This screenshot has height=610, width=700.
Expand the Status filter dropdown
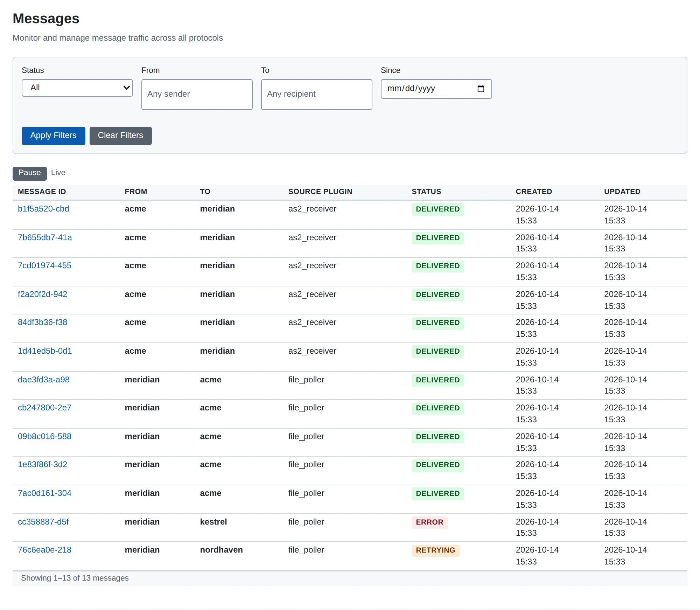coord(77,88)
